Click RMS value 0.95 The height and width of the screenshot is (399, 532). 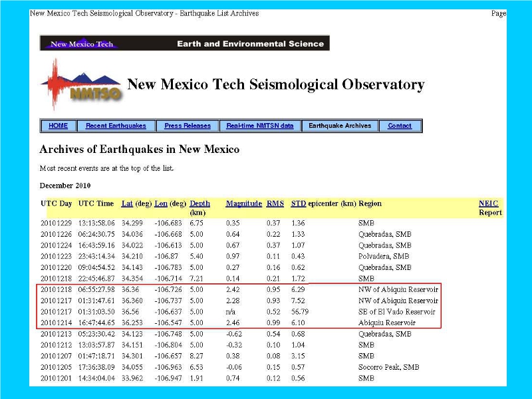(x=273, y=290)
